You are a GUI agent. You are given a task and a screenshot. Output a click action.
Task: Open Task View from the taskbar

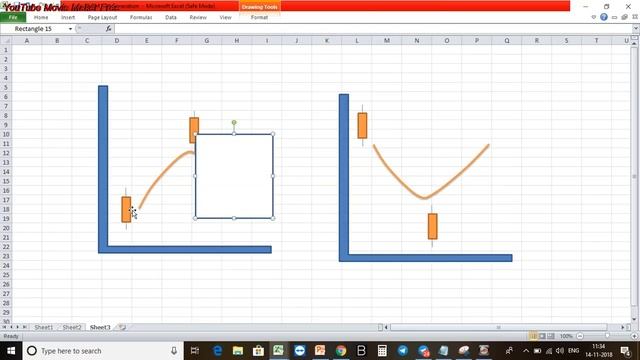tap(195, 351)
